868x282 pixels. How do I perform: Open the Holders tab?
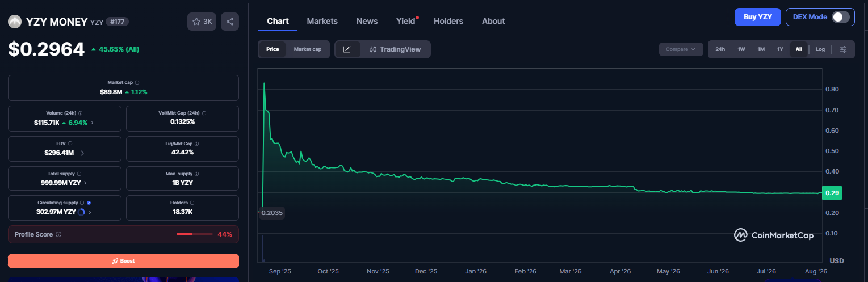pos(448,21)
